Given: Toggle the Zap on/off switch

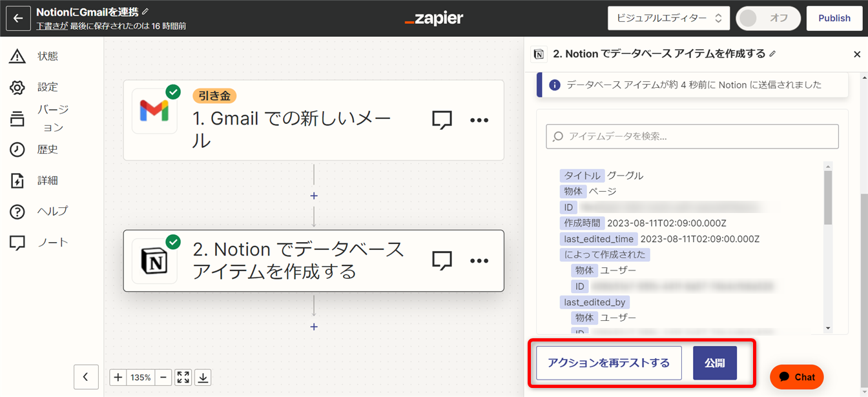Looking at the screenshot, I should [768, 18].
